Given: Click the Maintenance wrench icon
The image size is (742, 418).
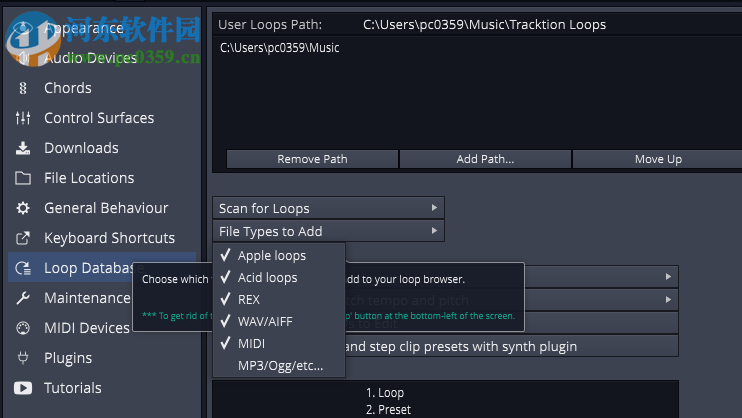Looking at the screenshot, I should pos(23,298).
